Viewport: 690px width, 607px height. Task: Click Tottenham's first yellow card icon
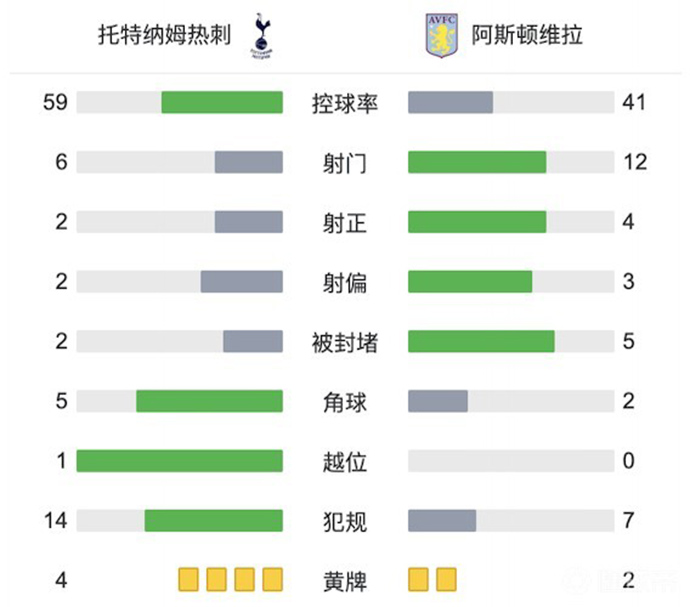[188, 579]
